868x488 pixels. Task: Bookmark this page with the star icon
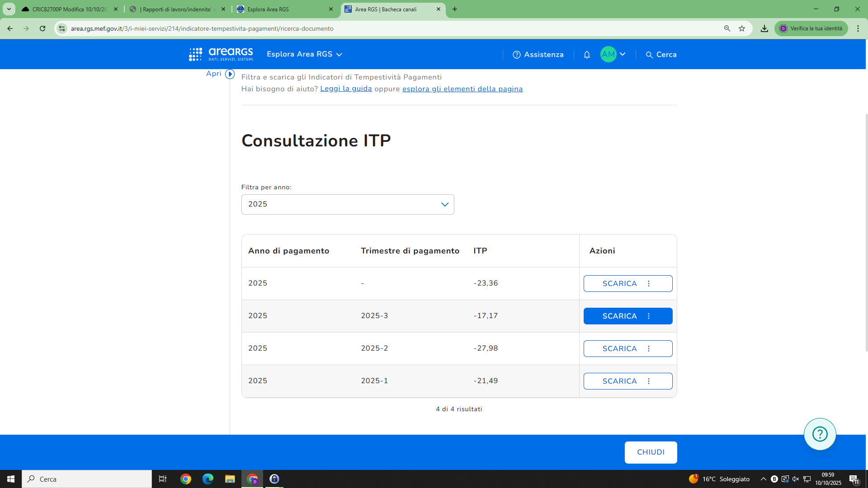[742, 28]
